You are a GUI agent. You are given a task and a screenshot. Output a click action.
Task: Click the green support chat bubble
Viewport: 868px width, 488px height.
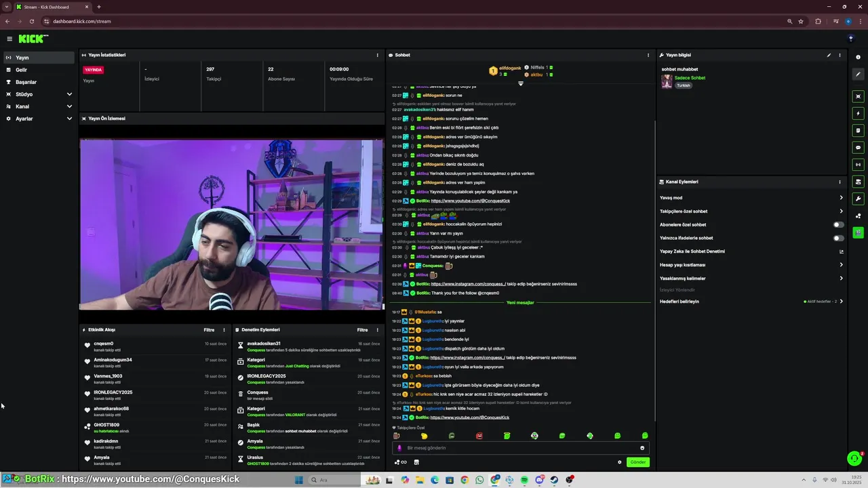(x=854, y=459)
